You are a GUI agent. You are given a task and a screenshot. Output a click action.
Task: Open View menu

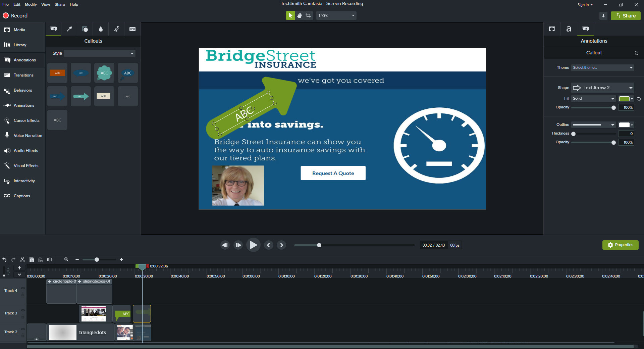click(x=46, y=4)
